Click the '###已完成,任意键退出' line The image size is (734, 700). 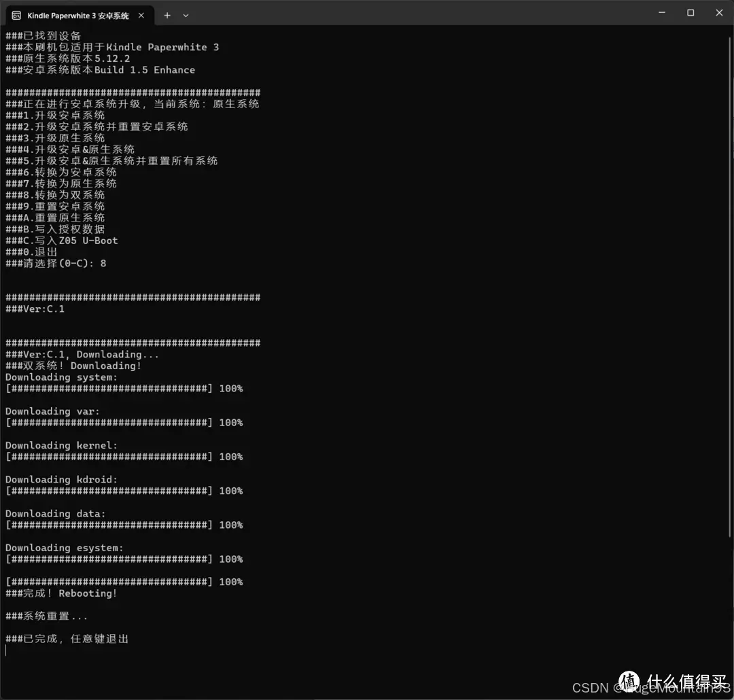pyautogui.click(x=67, y=639)
